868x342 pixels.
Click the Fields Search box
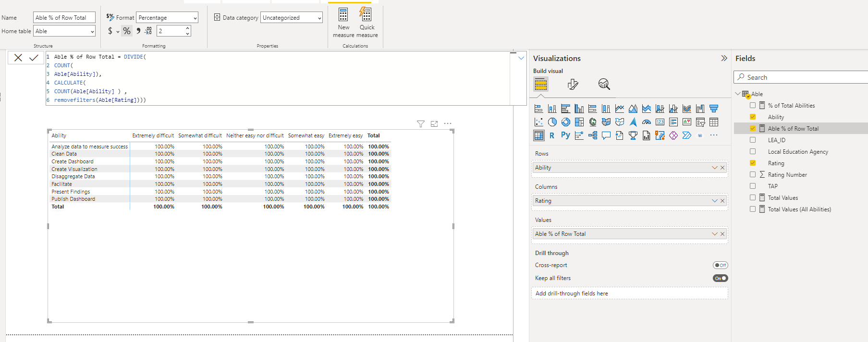click(x=801, y=77)
